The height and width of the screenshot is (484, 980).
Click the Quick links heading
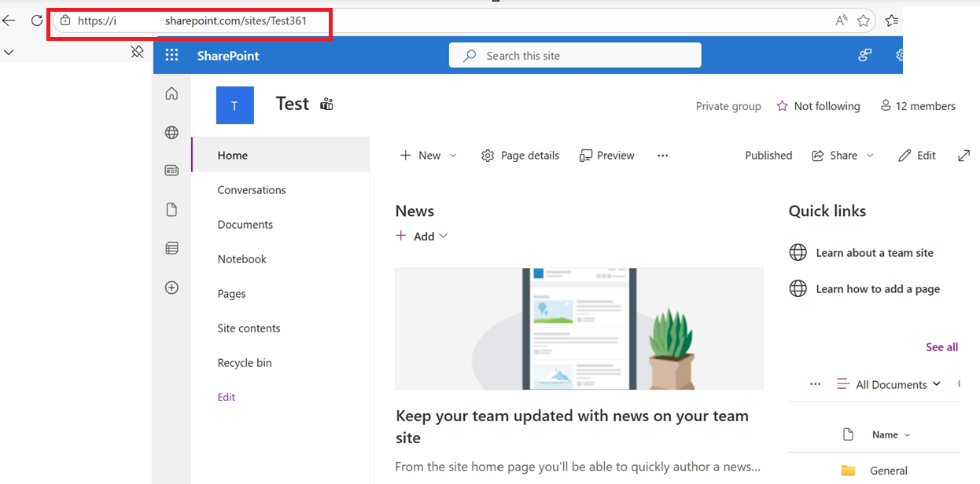tap(827, 211)
